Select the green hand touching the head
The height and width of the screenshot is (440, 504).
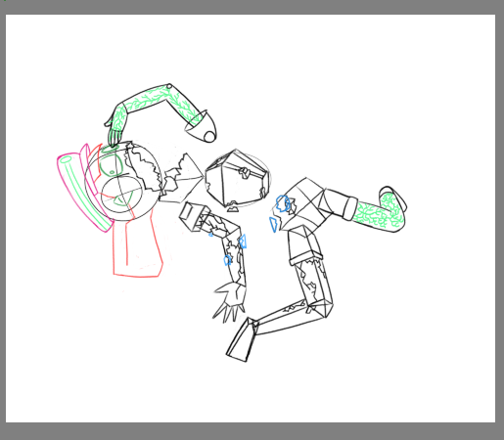(x=115, y=129)
